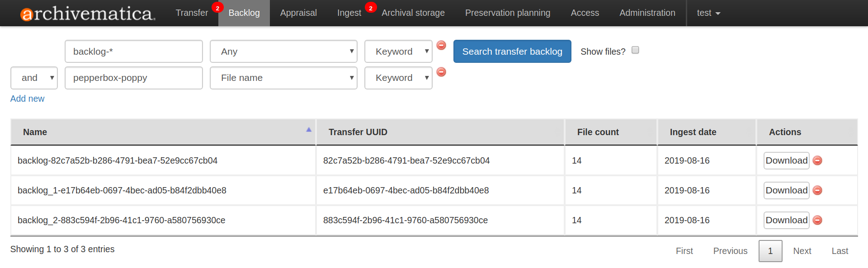Download the backlog_1-e17b64eb transfer
The height and width of the screenshot is (268, 868).
[x=786, y=191]
